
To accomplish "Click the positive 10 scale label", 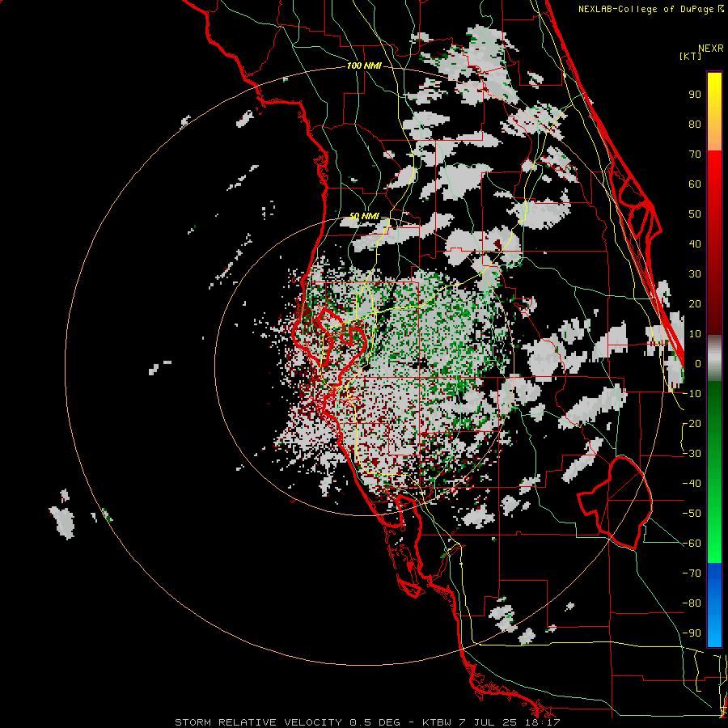I will tap(695, 334).
